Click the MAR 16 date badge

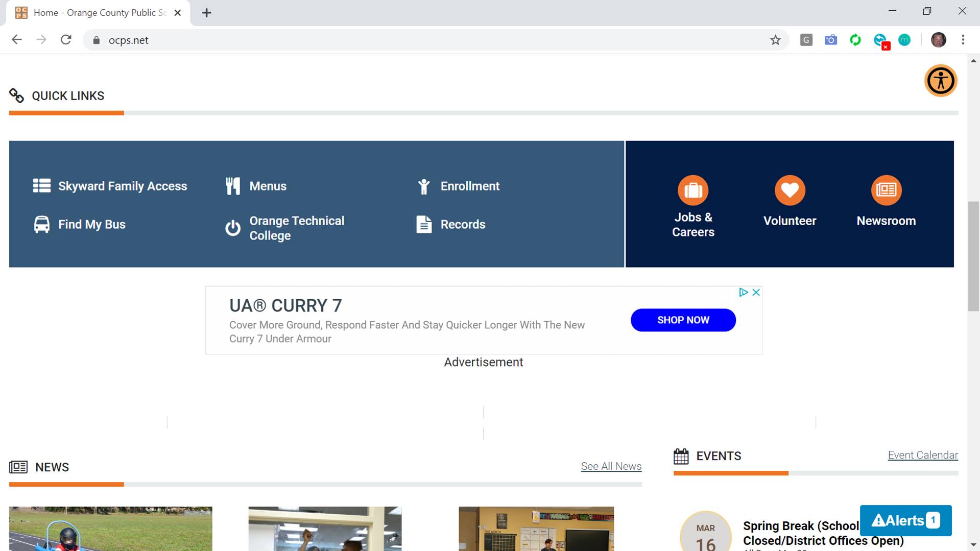[705, 532]
